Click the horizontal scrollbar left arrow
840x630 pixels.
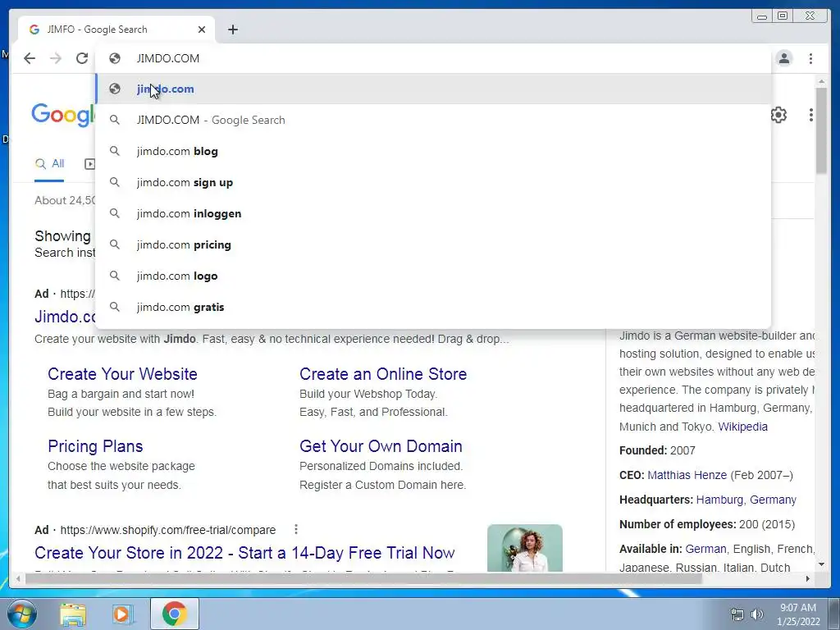(x=19, y=578)
